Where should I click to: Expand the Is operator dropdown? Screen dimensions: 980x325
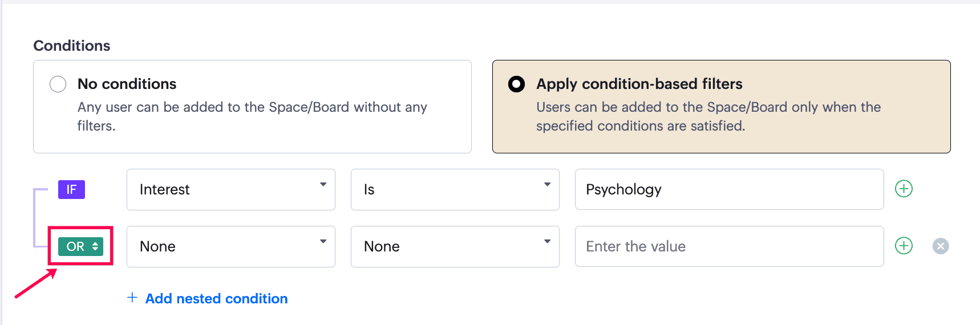tap(455, 189)
